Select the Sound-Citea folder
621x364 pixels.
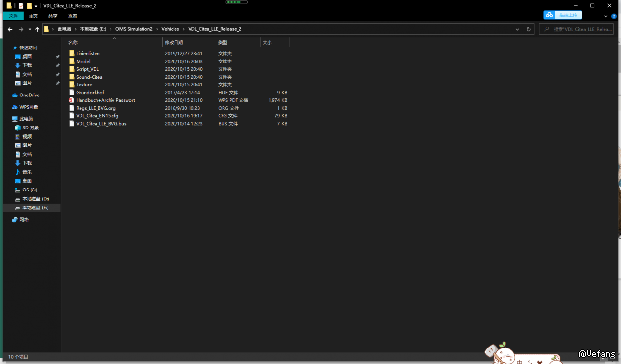click(89, 77)
